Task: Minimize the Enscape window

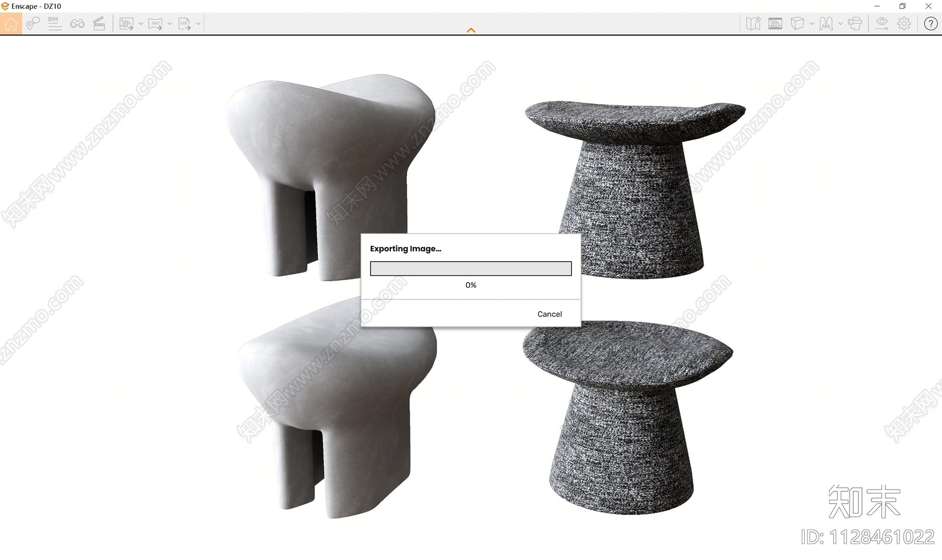Action: click(877, 6)
